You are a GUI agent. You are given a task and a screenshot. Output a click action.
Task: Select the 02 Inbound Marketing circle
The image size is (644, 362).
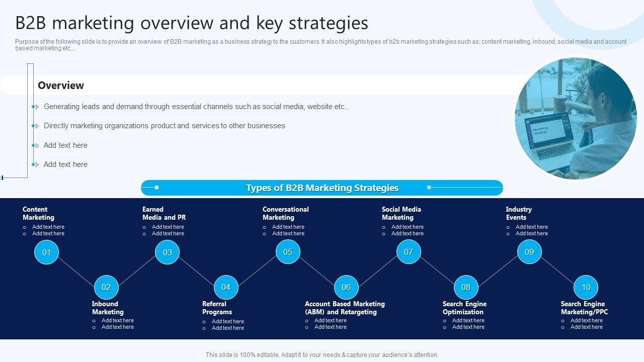click(x=106, y=287)
